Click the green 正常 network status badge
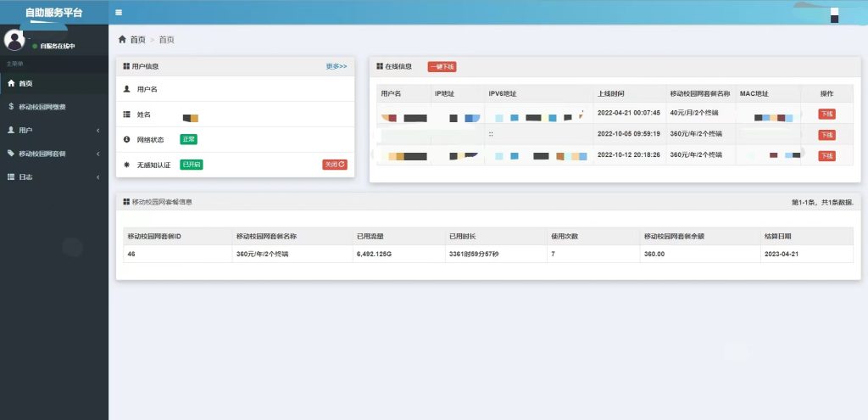This screenshot has width=868, height=420. 188,139
